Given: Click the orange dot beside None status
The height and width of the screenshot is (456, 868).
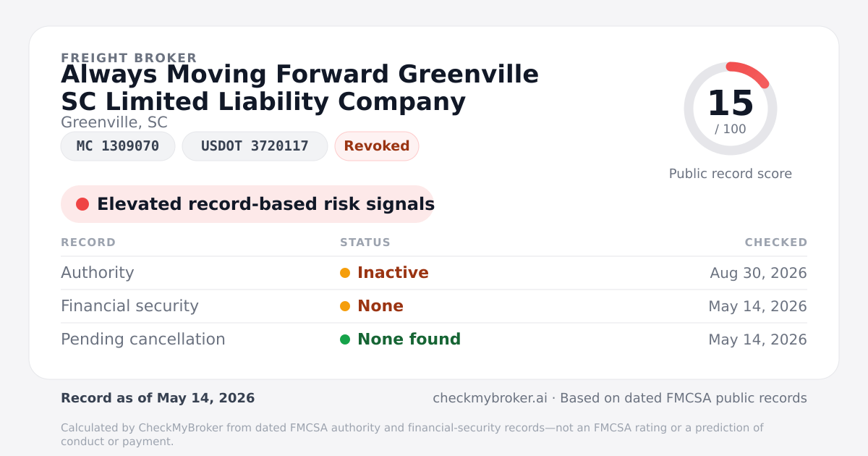Looking at the screenshot, I should pyautogui.click(x=345, y=306).
